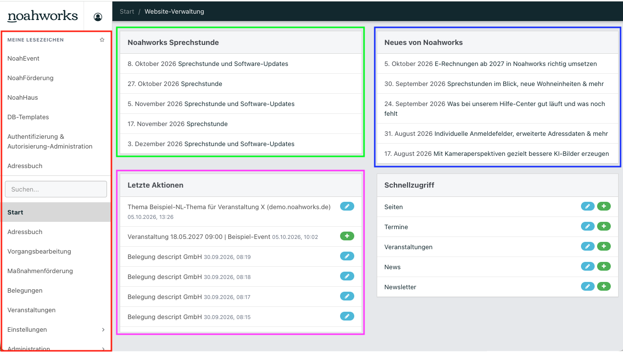623x364 pixels.
Task: Click edit pencil for Seiten
Action: coord(588,206)
